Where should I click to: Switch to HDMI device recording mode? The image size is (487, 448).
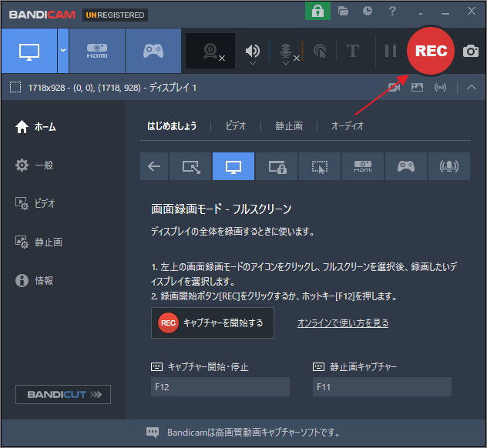tap(97, 52)
